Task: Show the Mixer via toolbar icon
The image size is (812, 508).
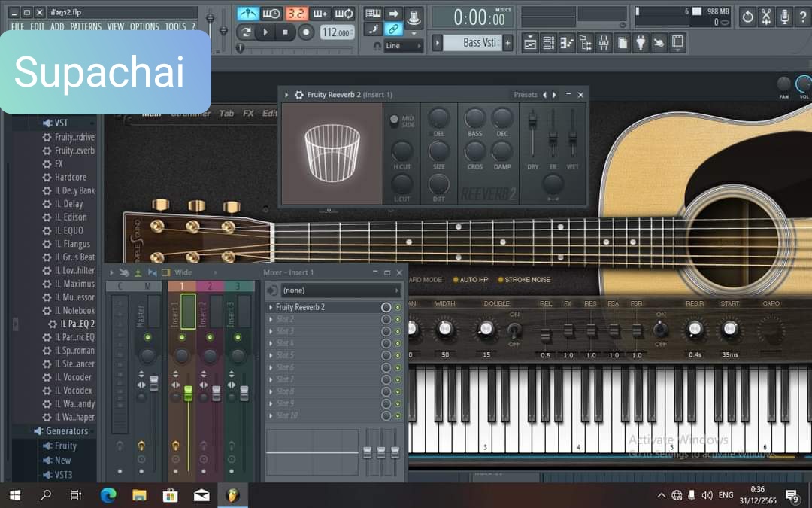Action: [604, 43]
